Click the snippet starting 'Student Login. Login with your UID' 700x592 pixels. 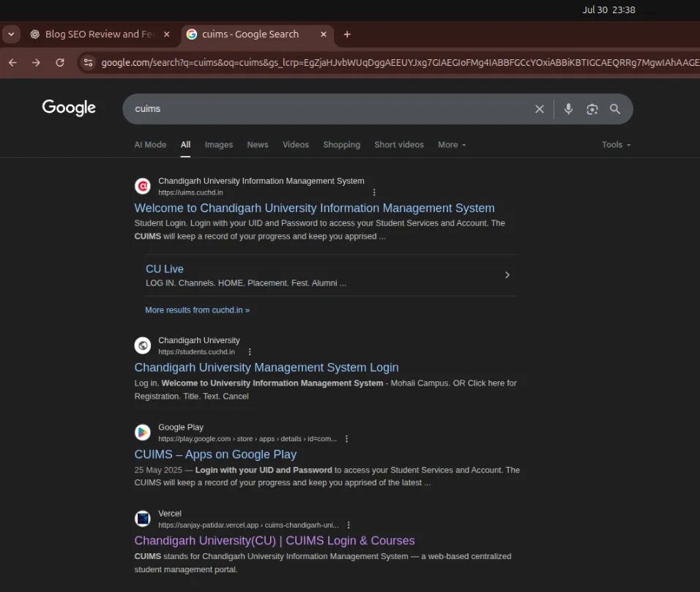coord(320,230)
